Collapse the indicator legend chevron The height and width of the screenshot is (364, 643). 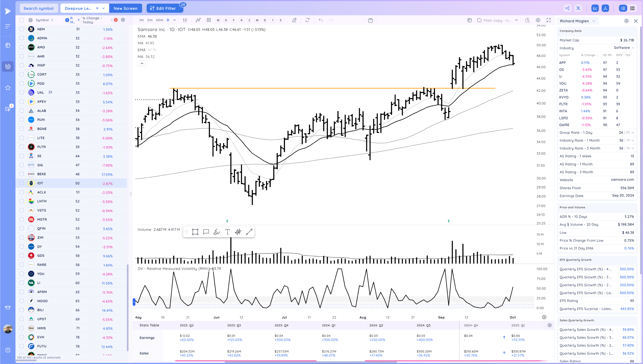point(142,63)
